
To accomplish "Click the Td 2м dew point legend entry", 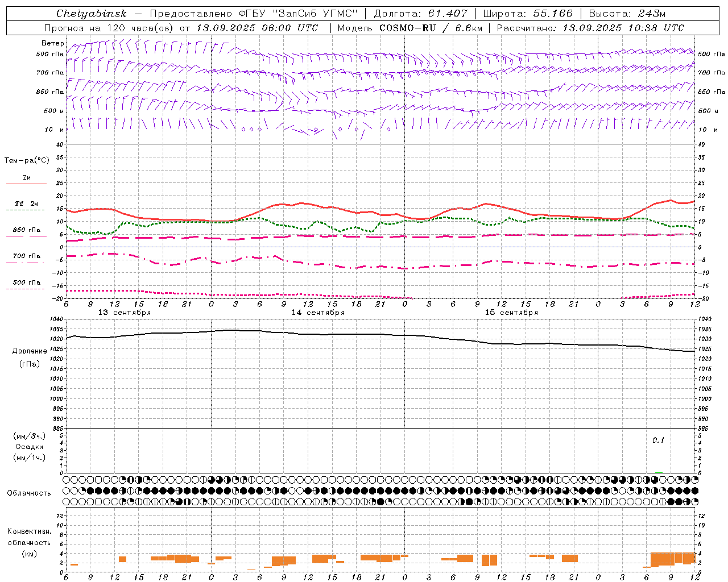I will click(x=27, y=203).
